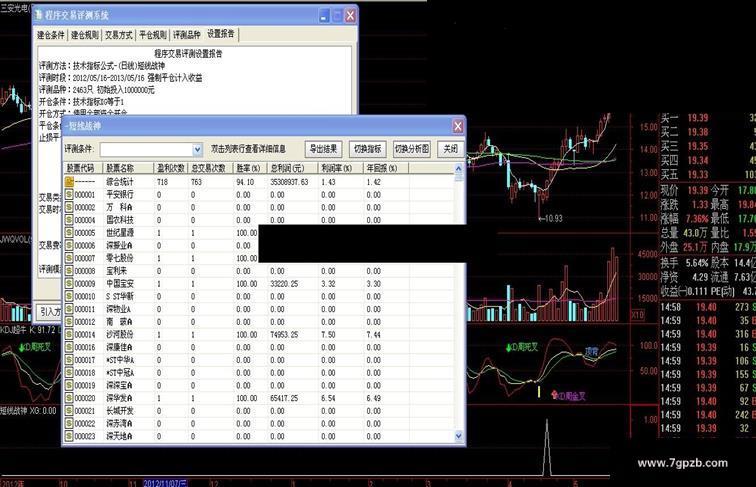Viewport: 756px width, 487px height.
Task: Click the 切换指标 button
Action: 367,149
